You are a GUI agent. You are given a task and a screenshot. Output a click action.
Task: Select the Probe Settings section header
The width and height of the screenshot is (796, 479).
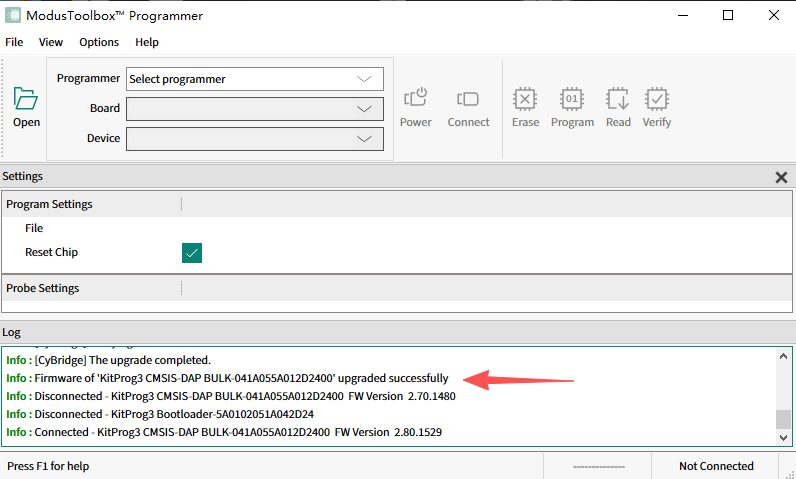pos(396,288)
